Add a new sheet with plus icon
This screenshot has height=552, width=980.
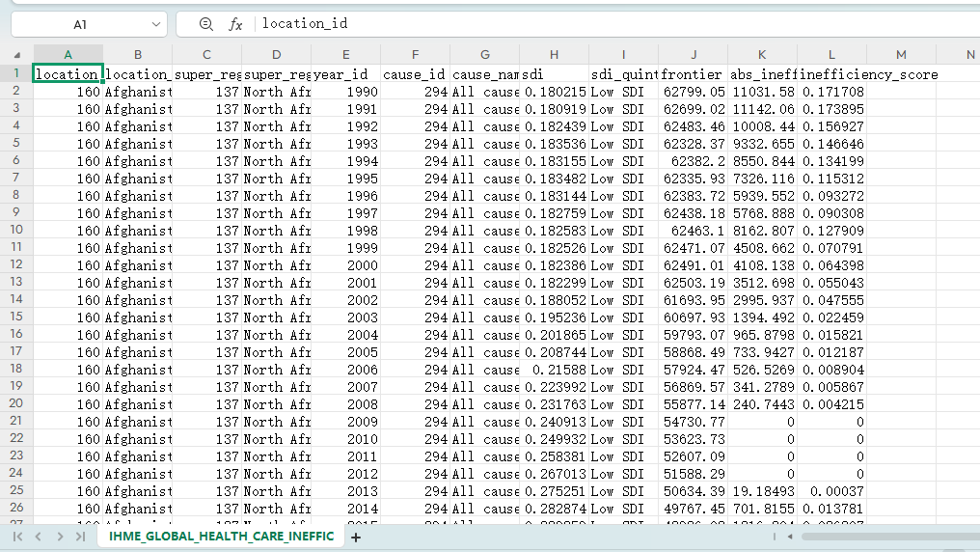[356, 537]
